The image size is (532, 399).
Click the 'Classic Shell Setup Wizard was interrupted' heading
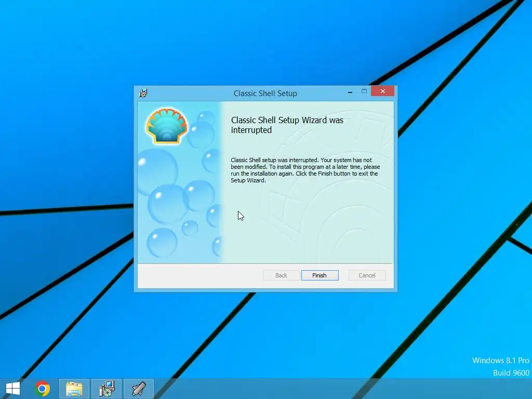287,125
